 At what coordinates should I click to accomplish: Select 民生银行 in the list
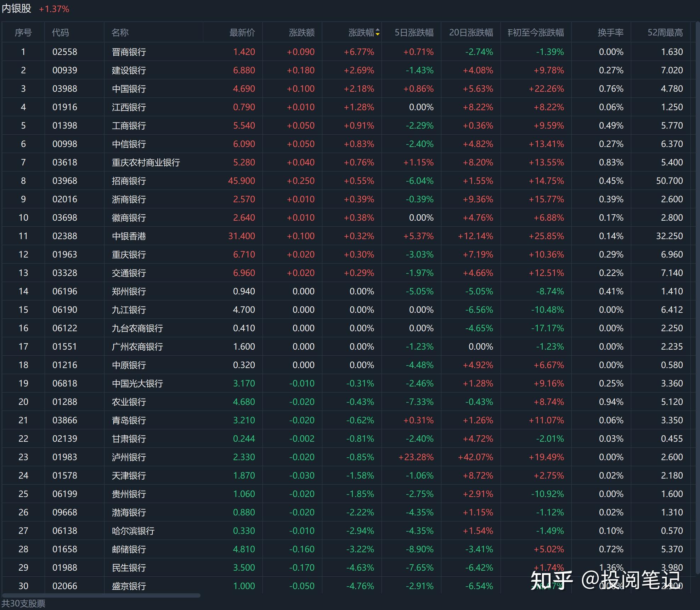pos(129,568)
